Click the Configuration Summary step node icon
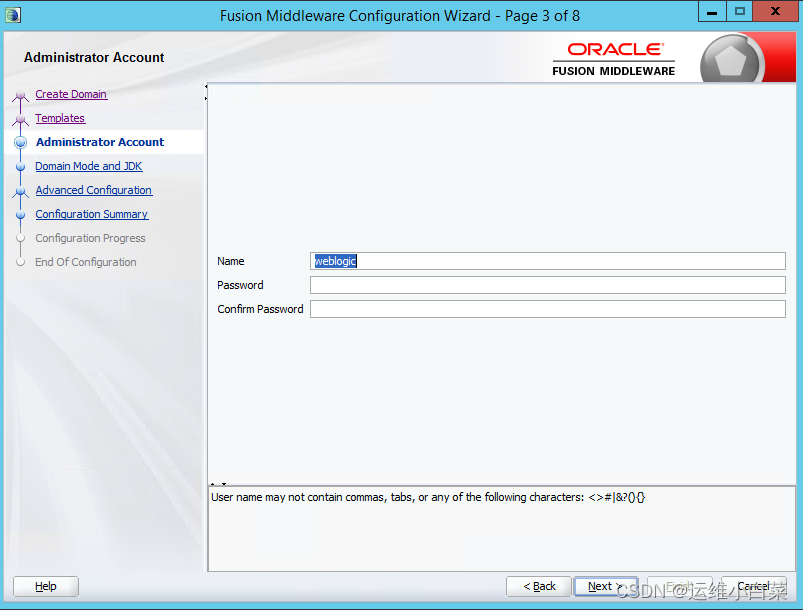Image resolution: width=803 pixels, height=610 pixels. point(20,215)
